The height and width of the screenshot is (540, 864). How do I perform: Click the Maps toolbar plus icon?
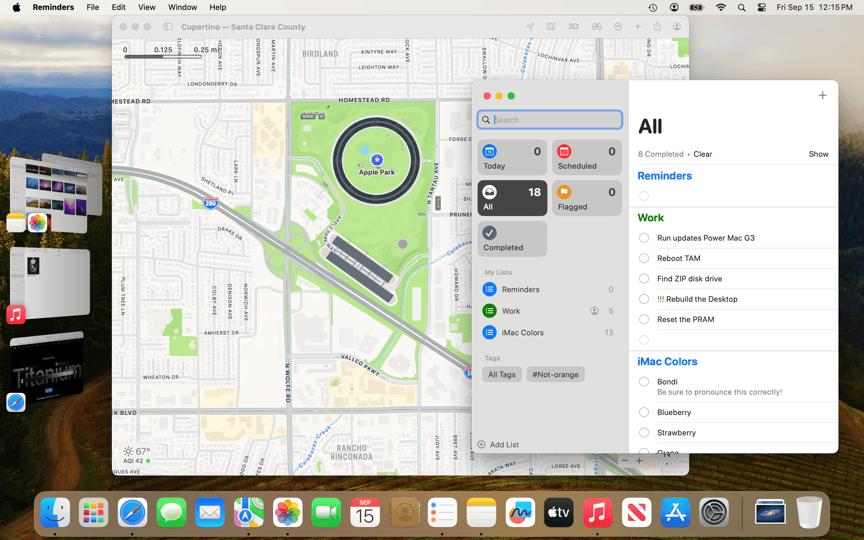point(638,26)
